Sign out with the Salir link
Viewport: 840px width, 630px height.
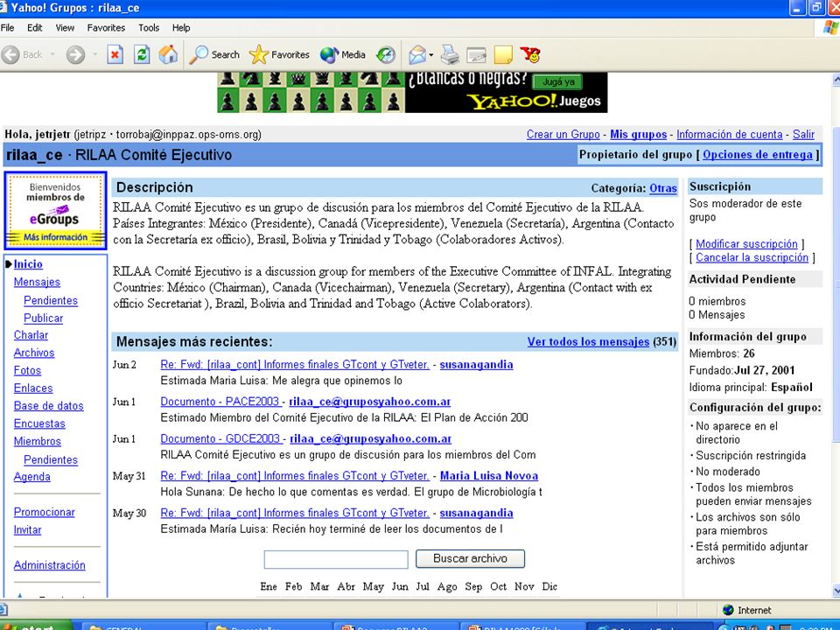tap(803, 135)
